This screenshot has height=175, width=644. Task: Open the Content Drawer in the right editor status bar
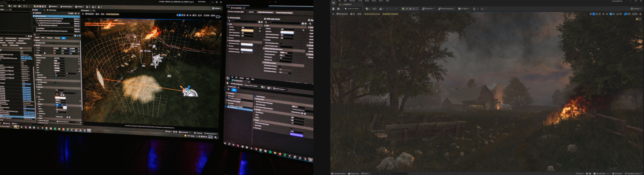(338, 173)
